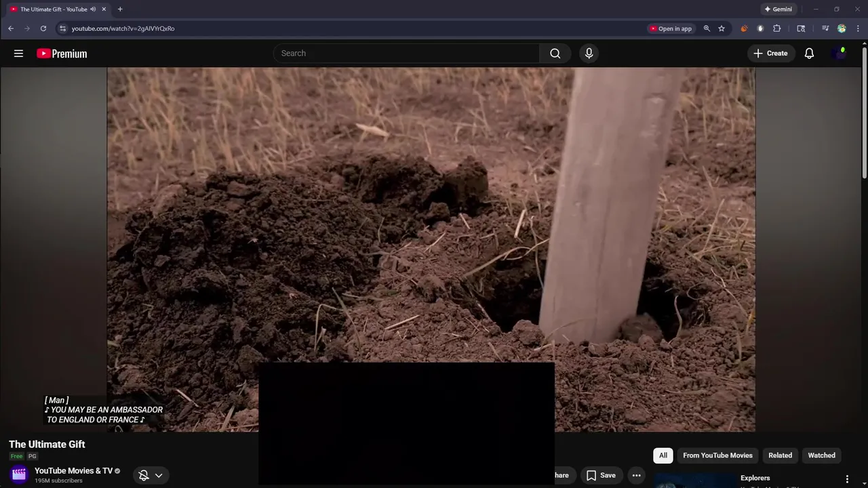Go back to the previous page
Viewport: 868px width, 488px height.
[11, 28]
